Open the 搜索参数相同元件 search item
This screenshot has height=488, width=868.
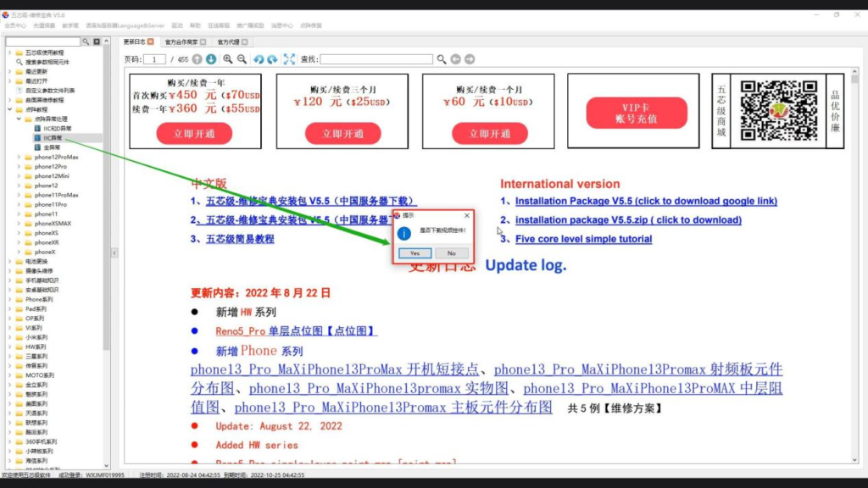[x=47, y=62]
